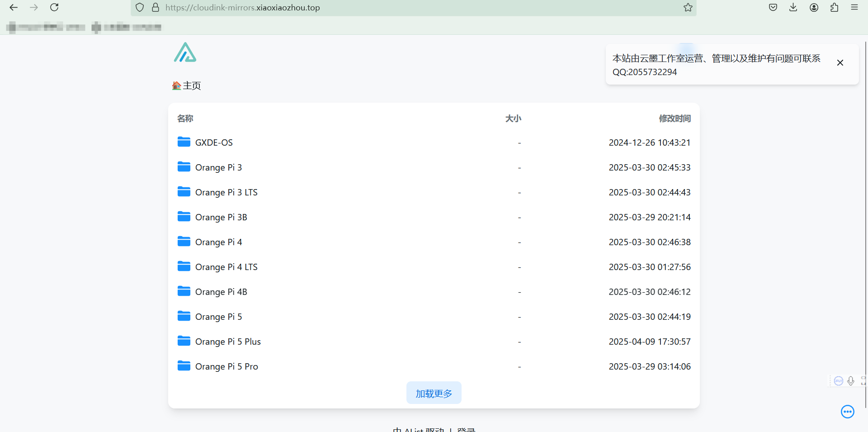Click the Orange Pi 5 folder icon
868x432 pixels.
[184, 316]
